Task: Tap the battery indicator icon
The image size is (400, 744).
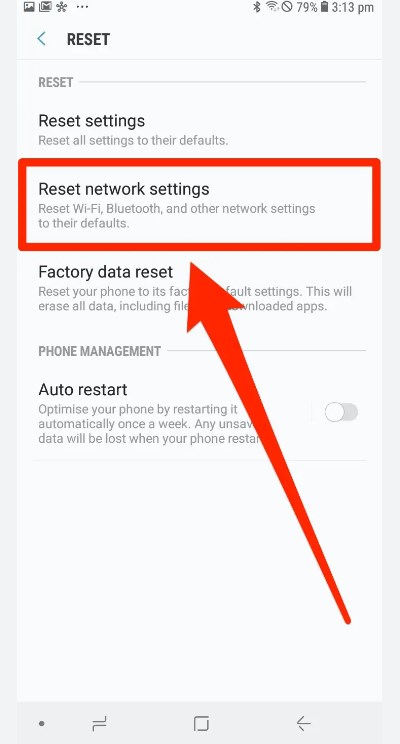Action: [x=325, y=7]
